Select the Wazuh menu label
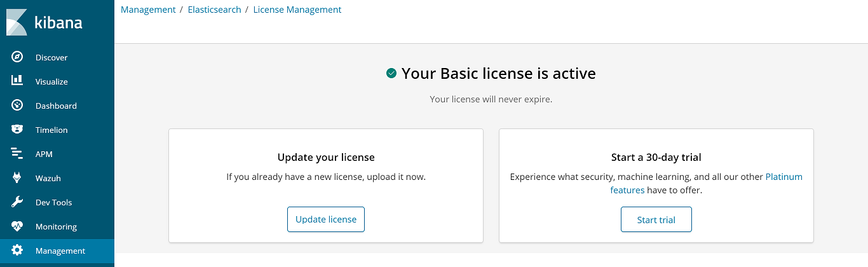Image resolution: width=868 pixels, height=267 pixels. coord(48,179)
